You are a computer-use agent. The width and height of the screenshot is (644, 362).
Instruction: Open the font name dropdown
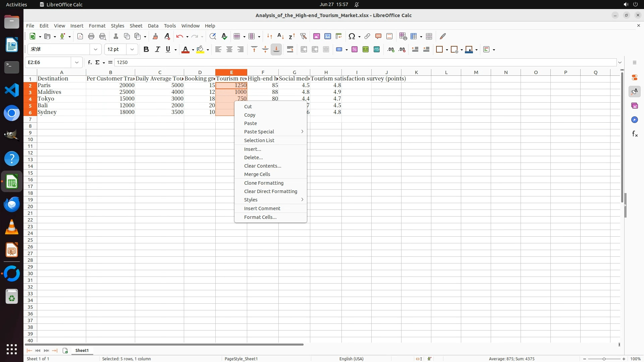(x=96, y=50)
